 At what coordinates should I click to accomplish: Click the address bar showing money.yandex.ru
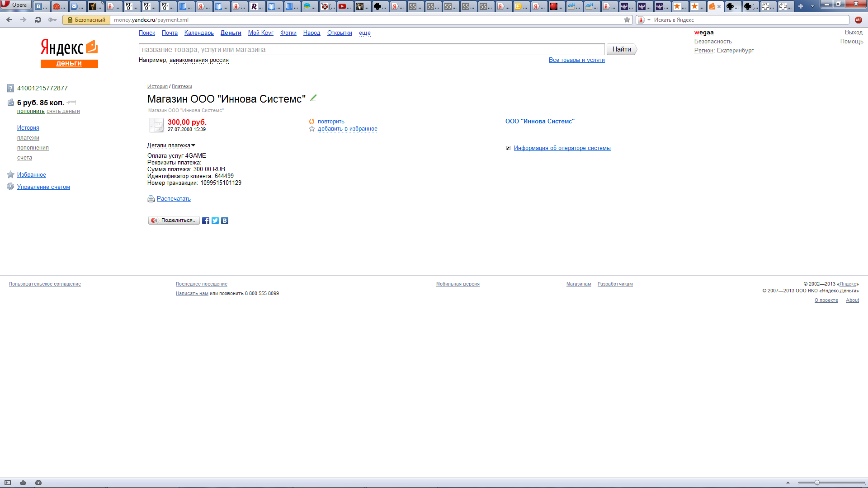(x=366, y=20)
